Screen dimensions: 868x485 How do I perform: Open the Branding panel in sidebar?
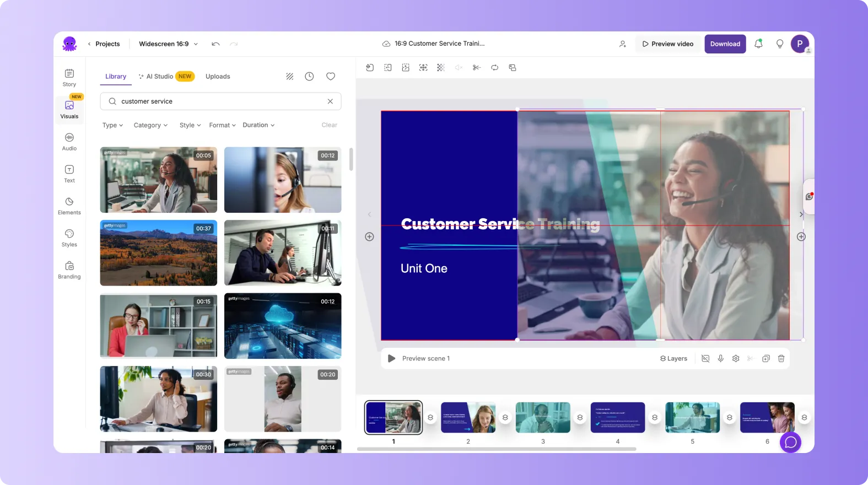tap(69, 270)
